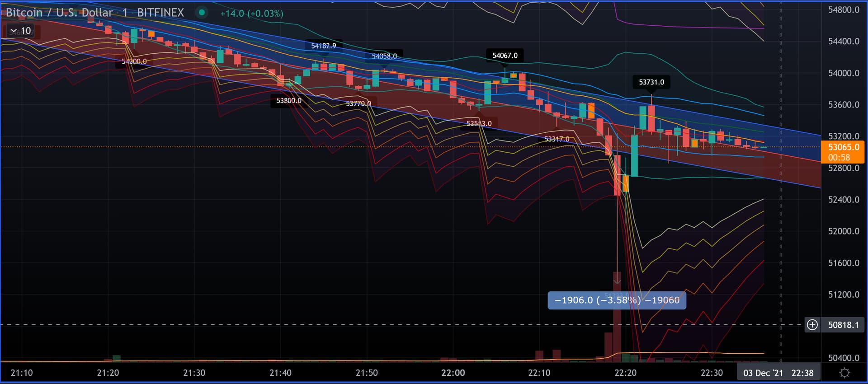Click the 22:00 mark on time axis
The height and width of the screenshot is (384, 868).
tap(453, 373)
